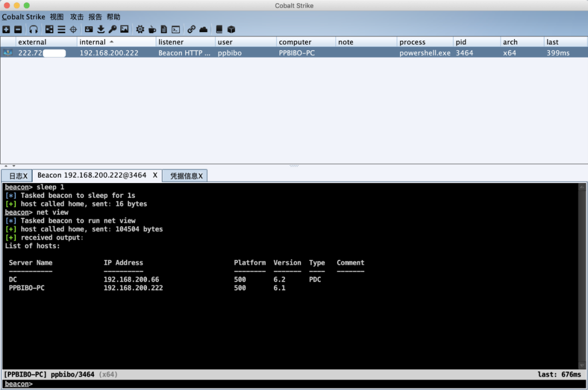Switch to the pivot graph view icon
588x390 pixels.
click(x=49, y=29)
